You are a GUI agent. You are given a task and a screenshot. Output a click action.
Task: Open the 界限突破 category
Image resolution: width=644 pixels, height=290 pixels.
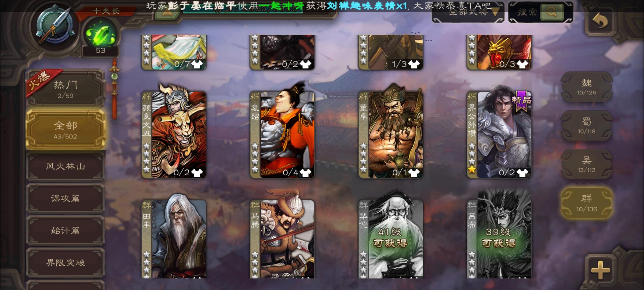pos(65,263)
